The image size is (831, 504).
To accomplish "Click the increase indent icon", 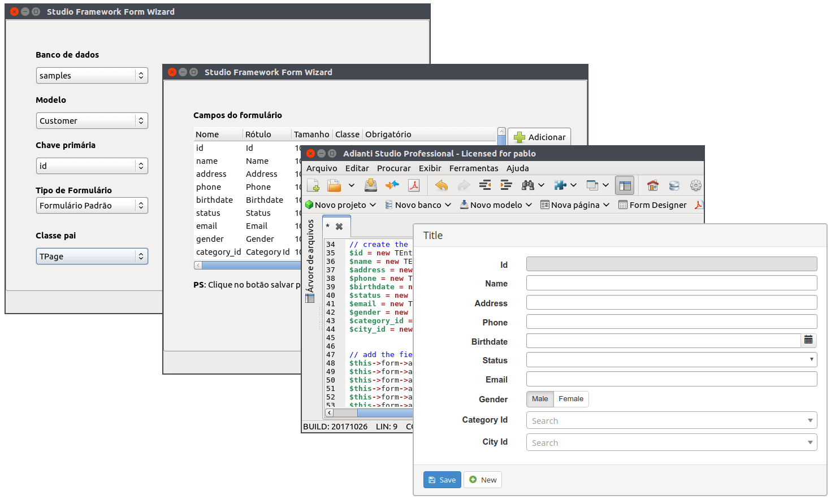I will [x=506, y=185].
